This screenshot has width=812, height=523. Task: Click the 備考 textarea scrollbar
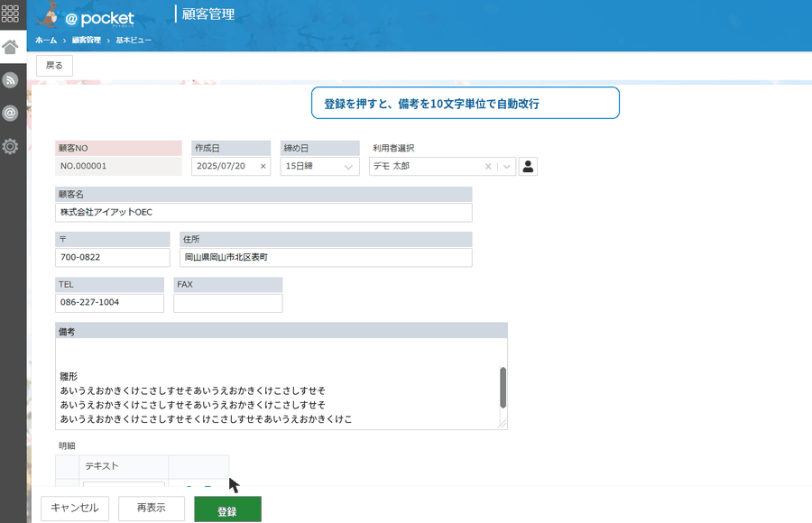coord(503,388)
